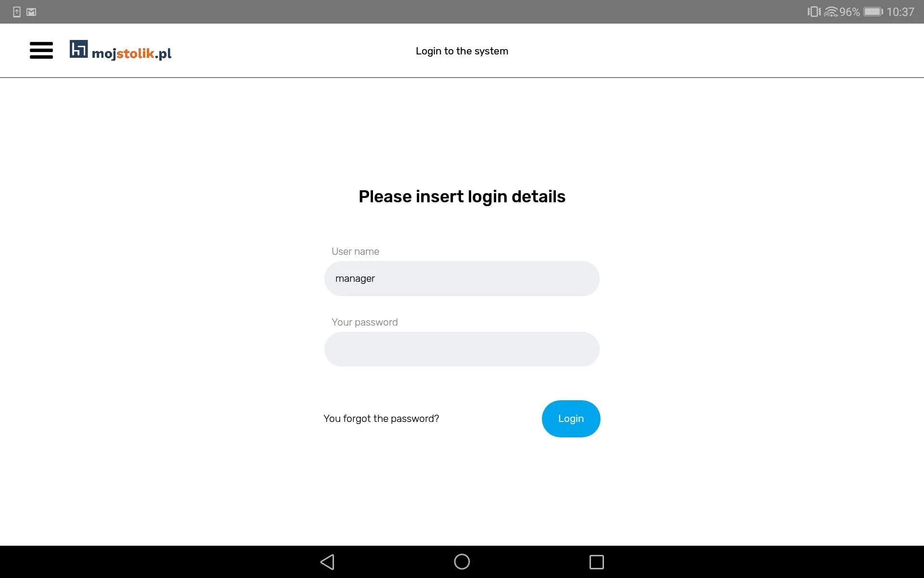Open the recent apps button
The height and width of the screenshot is (578, 924).
pos(597,561)
